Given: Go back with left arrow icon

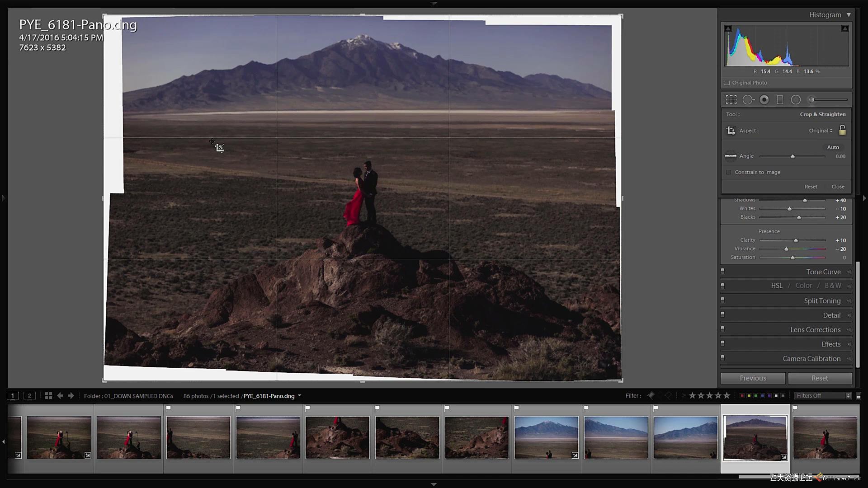Looking at the screenshot, I should click(x=60, y=396).
